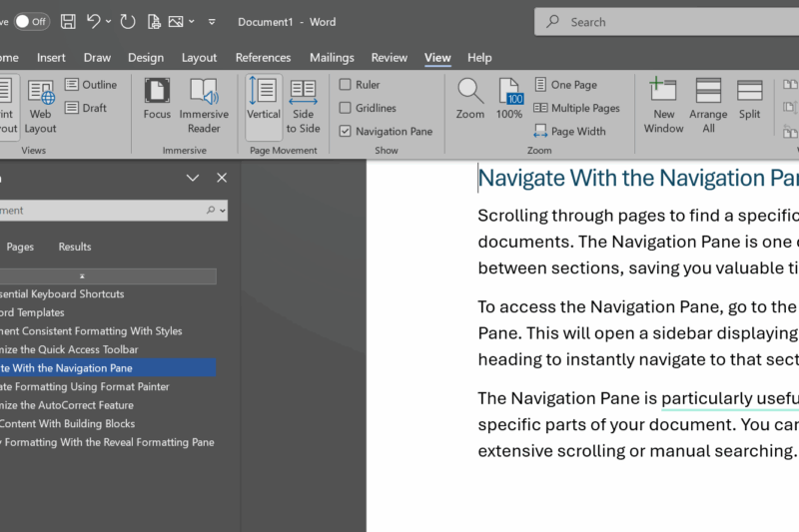Click the underlined words 'particularly useful'

(x=730, y=398)
